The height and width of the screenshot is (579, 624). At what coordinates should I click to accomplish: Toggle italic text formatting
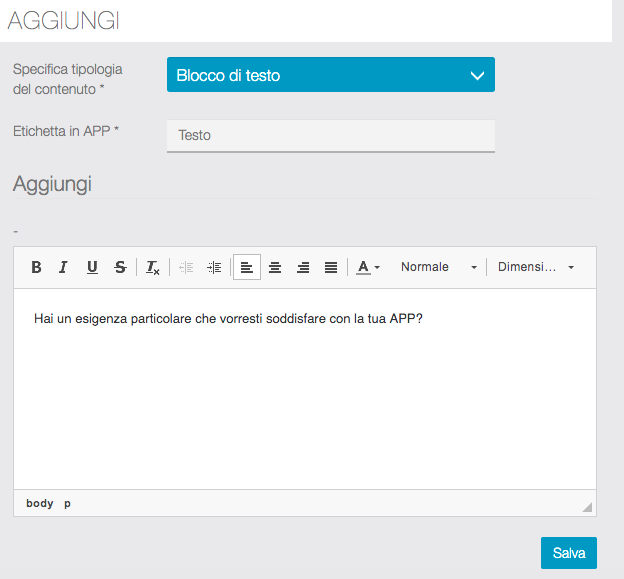63,267
